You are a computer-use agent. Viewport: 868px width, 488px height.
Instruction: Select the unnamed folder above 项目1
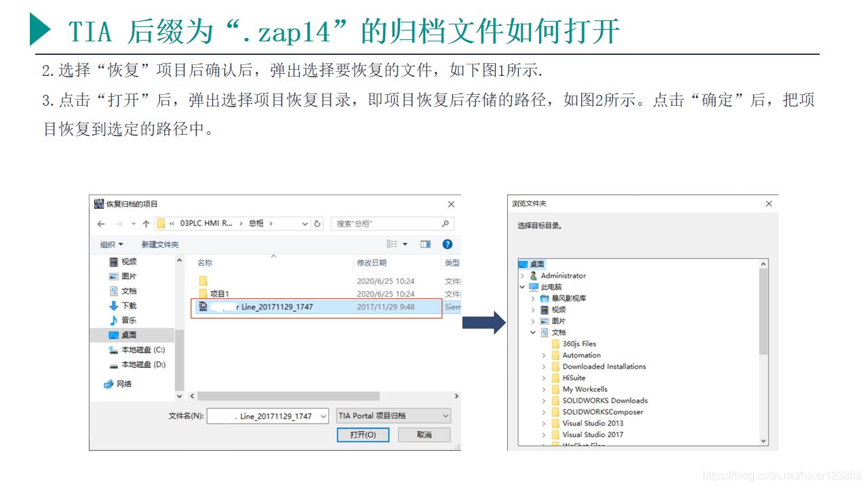click(x=203, y=281)
